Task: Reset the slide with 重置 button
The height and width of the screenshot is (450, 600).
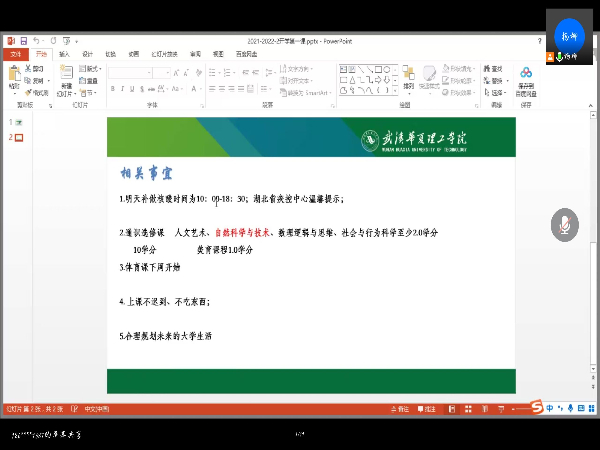Action: tap(88, 81)
